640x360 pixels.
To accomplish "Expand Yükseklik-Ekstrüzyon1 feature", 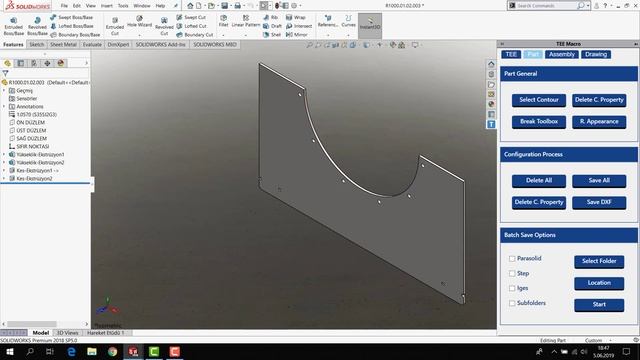I will 4,154.
